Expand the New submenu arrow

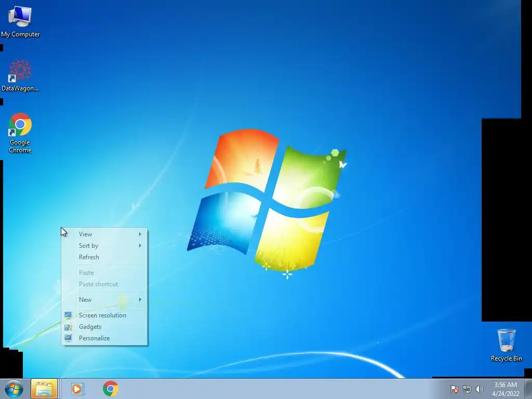[140, 300]
